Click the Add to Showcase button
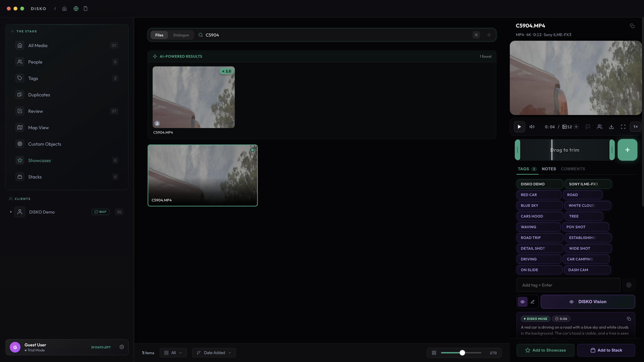Image resolution: width=644 pixels, height=362 pixels. click(545, 350)
